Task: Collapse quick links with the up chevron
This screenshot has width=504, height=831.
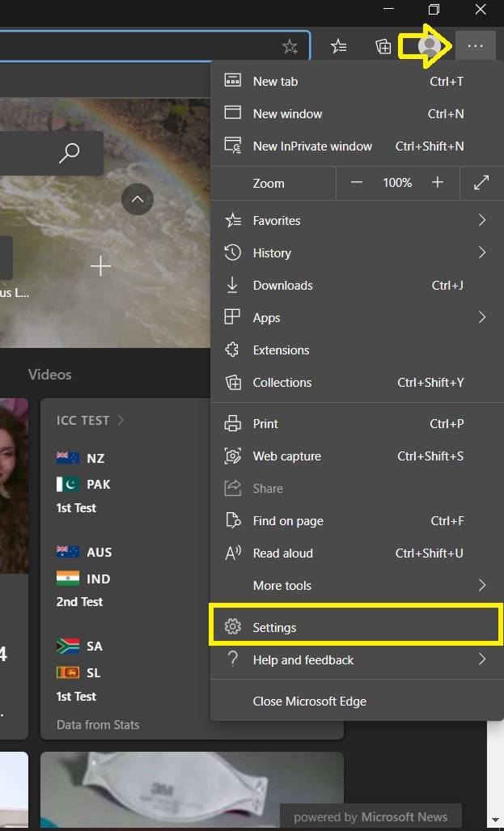Action: (x=138, y=199)
